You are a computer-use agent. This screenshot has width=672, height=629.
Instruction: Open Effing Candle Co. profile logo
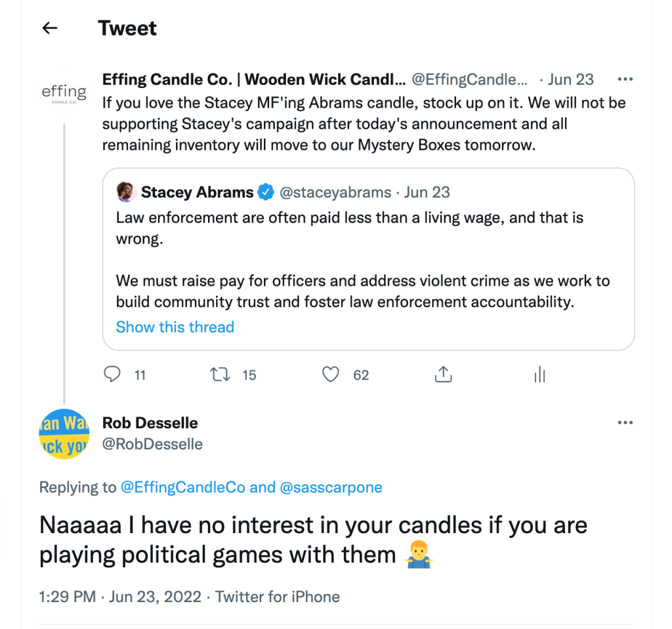pos(64,93)
